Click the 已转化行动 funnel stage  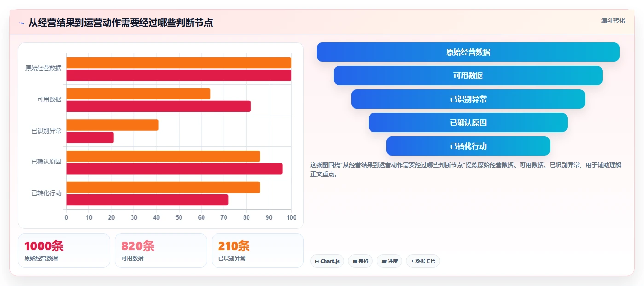(x=468, y=146)
